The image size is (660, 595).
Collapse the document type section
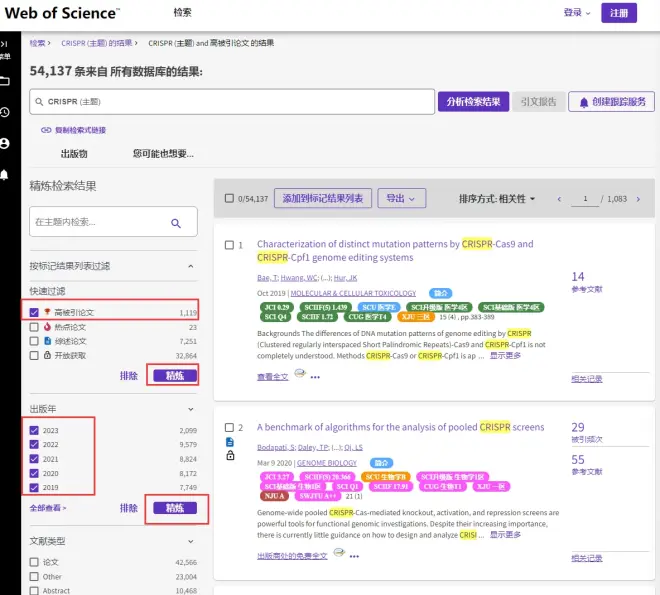191,541
